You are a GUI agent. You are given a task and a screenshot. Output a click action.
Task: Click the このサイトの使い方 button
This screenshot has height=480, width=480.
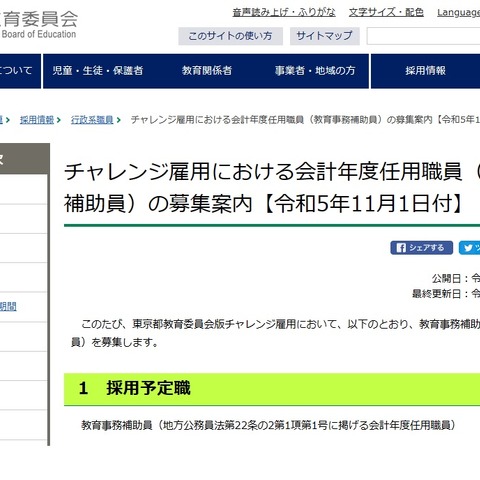pyautogui.click(x=230, y=36)
